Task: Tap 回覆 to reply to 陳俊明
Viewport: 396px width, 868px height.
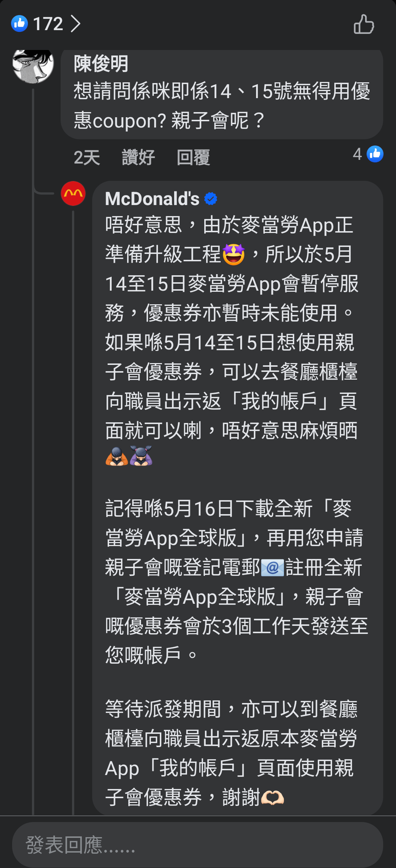Action: click(x=193, y=158)
